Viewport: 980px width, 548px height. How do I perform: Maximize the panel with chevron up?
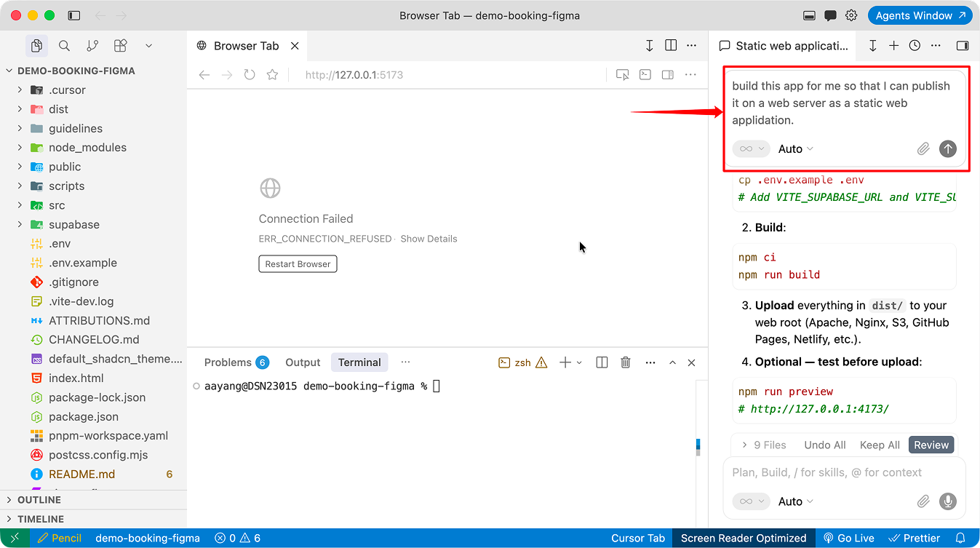point(672,362)
